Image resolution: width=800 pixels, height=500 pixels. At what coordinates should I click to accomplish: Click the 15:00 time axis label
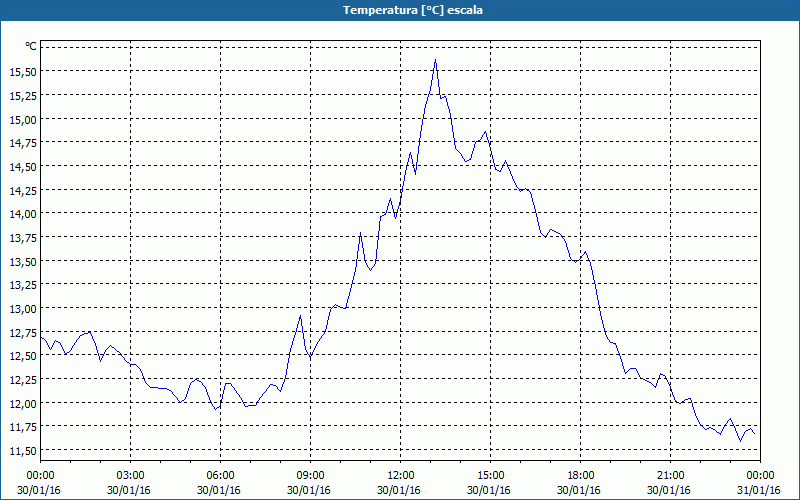click(x=491, y=476)
